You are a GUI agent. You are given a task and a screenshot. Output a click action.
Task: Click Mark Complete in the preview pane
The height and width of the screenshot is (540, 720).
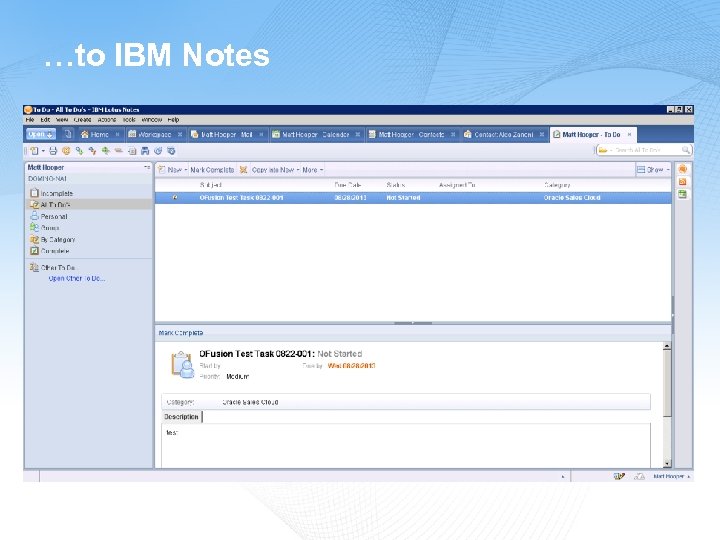click(x=180, y=332)
